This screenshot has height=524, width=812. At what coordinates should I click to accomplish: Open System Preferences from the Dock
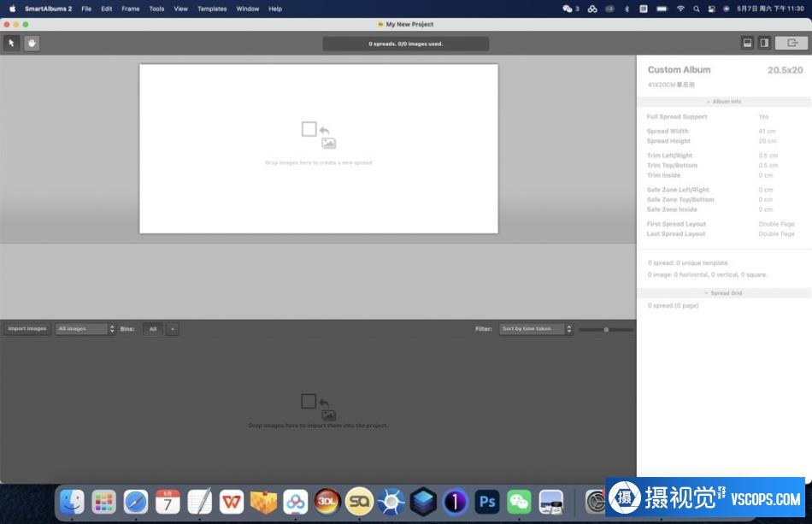click(x=596, y=501)
